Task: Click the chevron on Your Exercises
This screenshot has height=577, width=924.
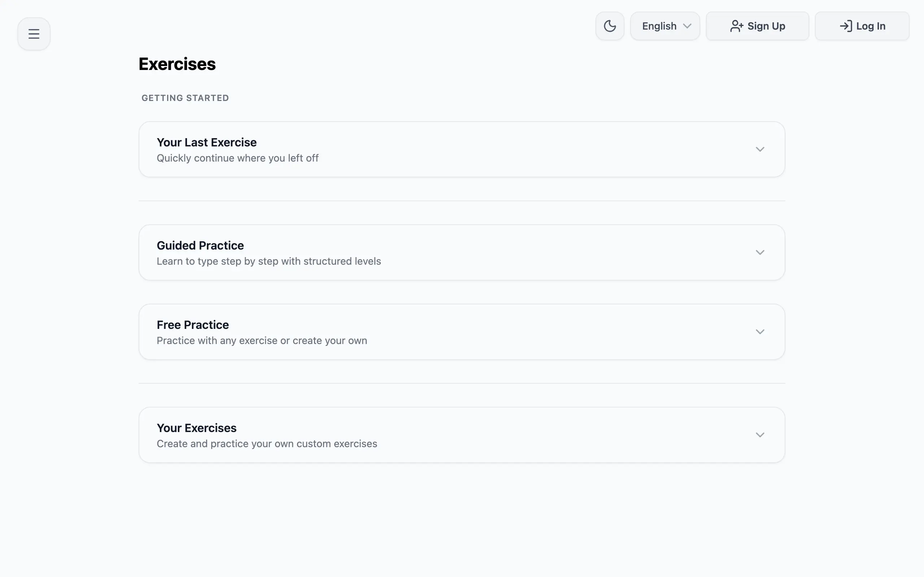Action: pyautogui.click(x=760, y=435)
